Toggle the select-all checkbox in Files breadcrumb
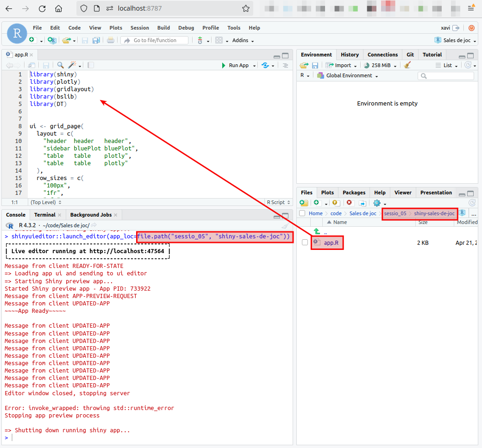 click(302, 213)
